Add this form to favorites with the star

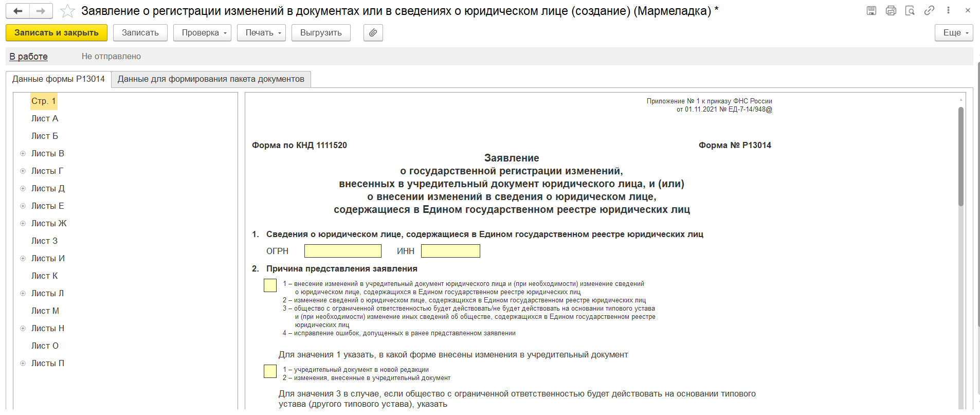click(x=67, y=11)
